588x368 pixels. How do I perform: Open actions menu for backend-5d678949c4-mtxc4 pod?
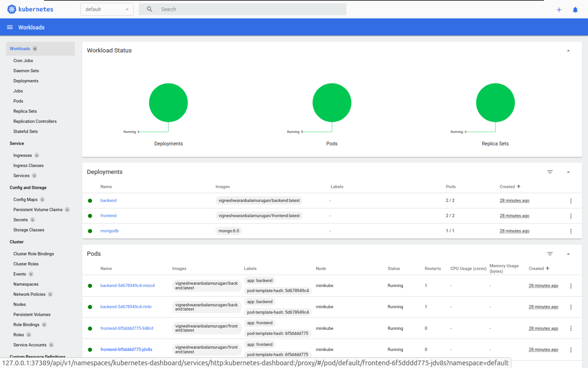pos(571,286)
